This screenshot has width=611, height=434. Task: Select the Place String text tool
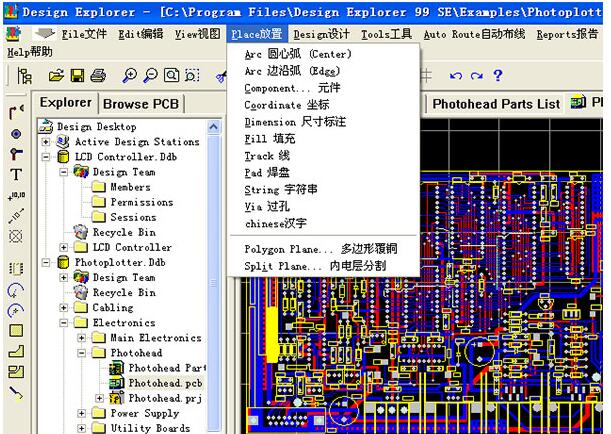tap(16, 175)
